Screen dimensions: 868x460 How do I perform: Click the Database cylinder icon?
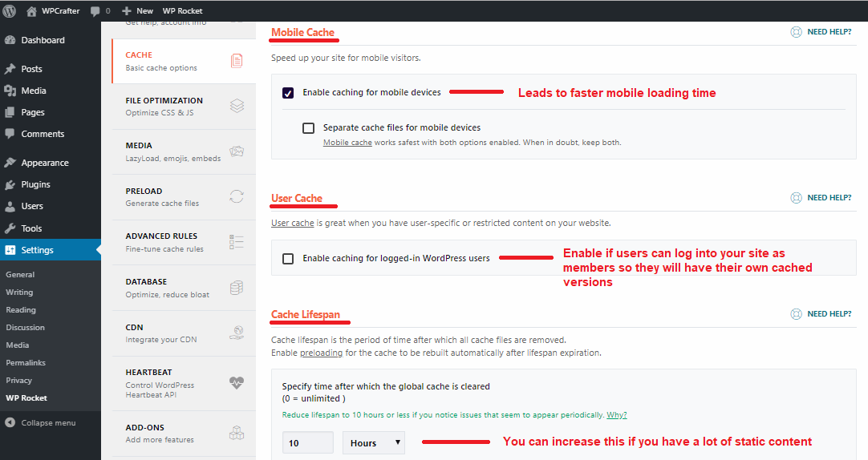coord(237,288)
